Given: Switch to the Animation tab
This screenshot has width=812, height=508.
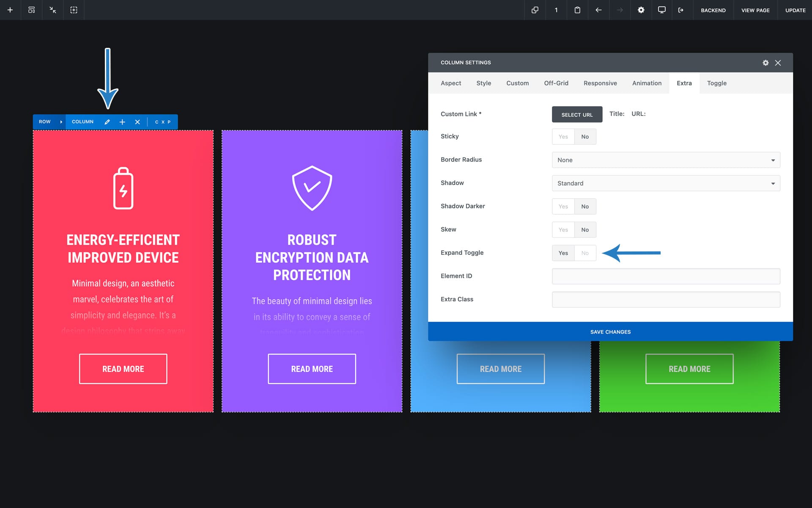Looking at the screenshot, I should (647, 83).
